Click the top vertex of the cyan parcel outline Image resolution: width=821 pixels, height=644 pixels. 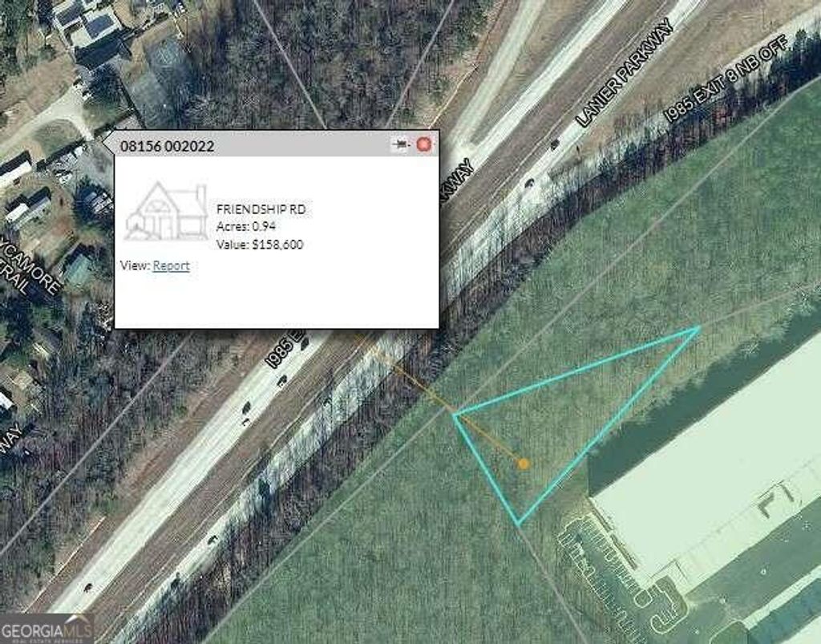699,328
